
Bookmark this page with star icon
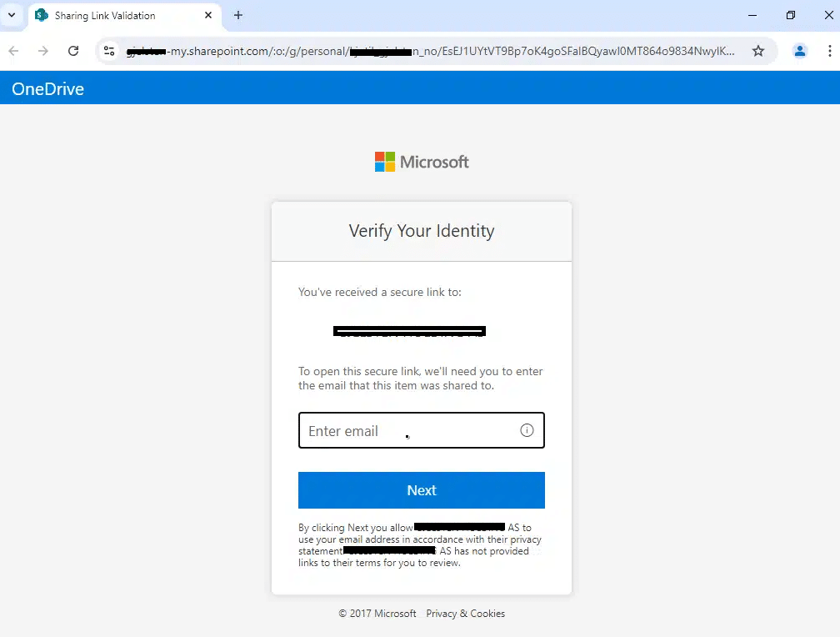(758, 51)
